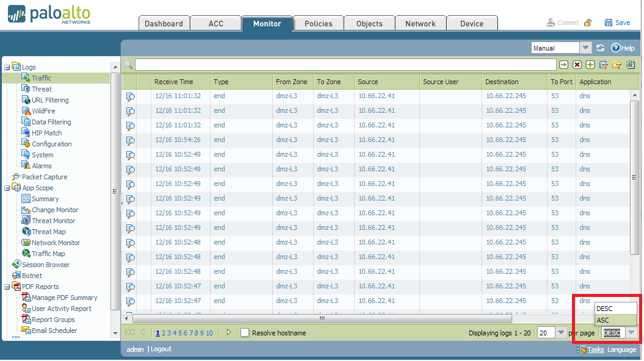The height and width of the screenshot is (361, 644).
Task: Open Manage PDF Summary
Action: pyautogui.click(x=64, y=298)
